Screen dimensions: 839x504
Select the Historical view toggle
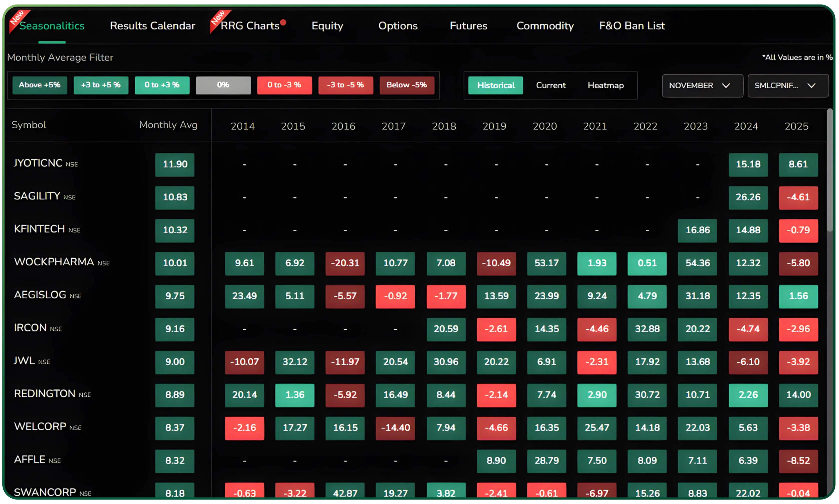pos(495,85)
